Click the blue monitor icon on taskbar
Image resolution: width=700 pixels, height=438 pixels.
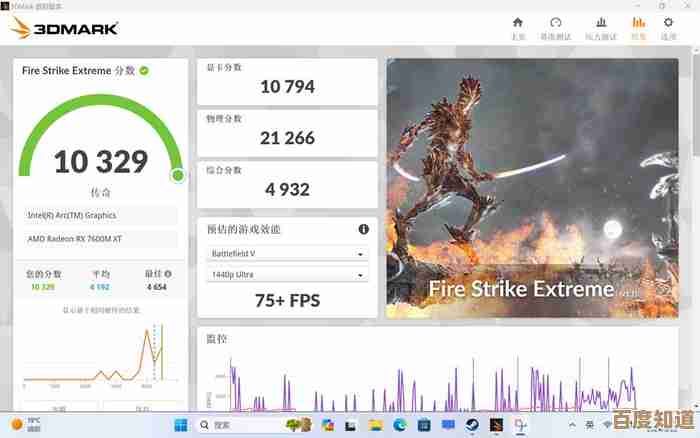448,425
